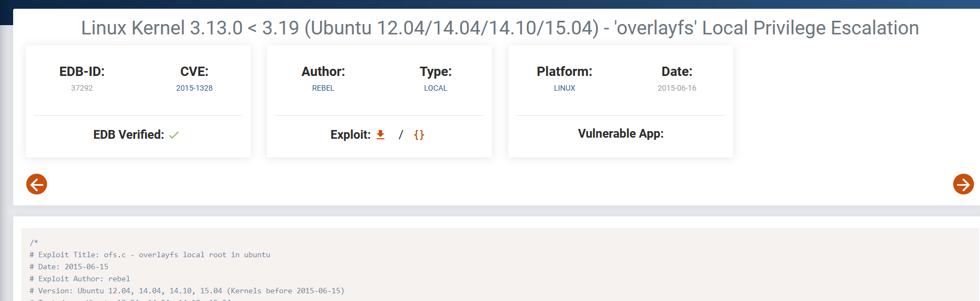Open CVE 2015-1328 link

coord(194,88)
